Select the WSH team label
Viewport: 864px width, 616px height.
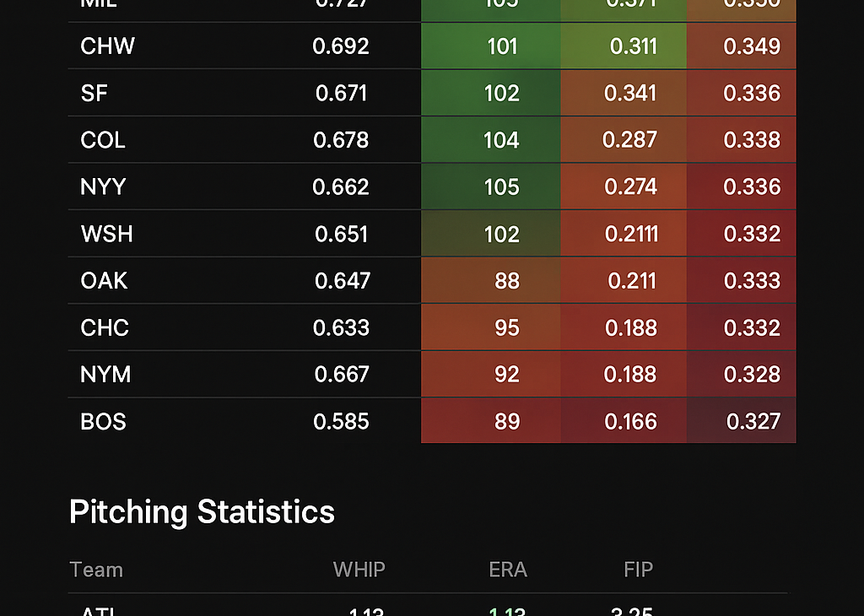(106, 234)
